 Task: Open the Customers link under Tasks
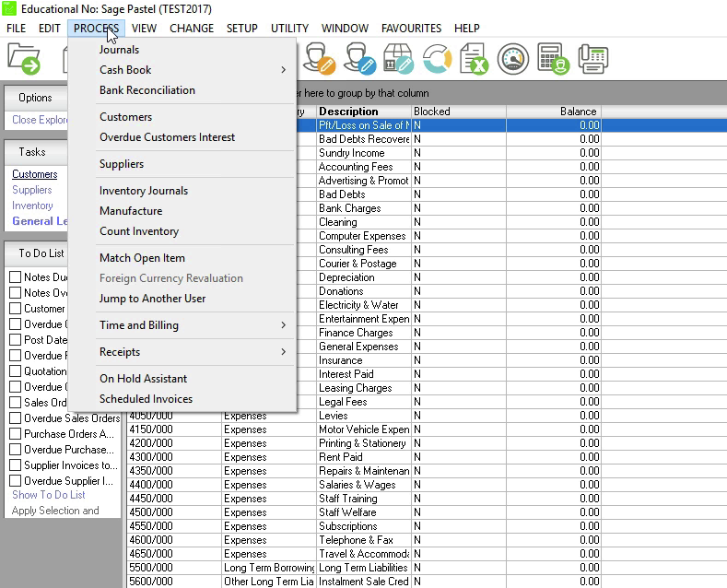[x=34, y=174]
